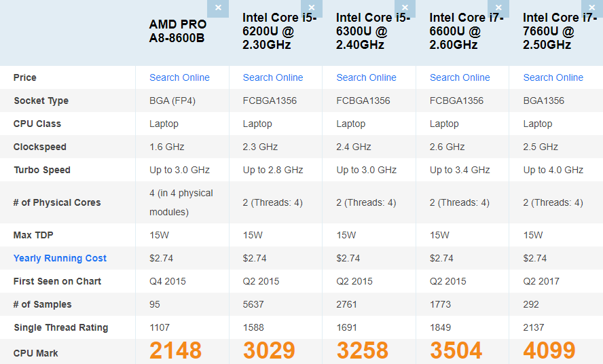603x364 pixels.
Task: Open the Yearly Running Cost link
Action: [60, 258]
